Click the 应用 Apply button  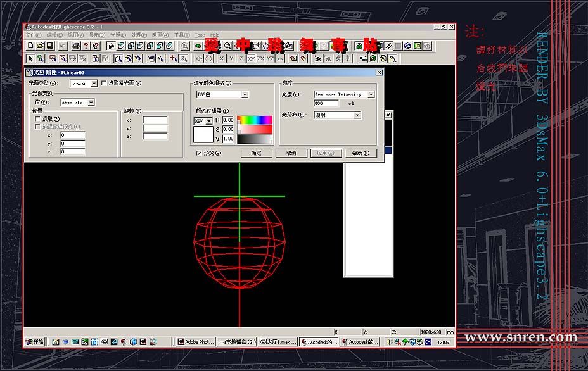pyautogui.click(x=326, y=153)
